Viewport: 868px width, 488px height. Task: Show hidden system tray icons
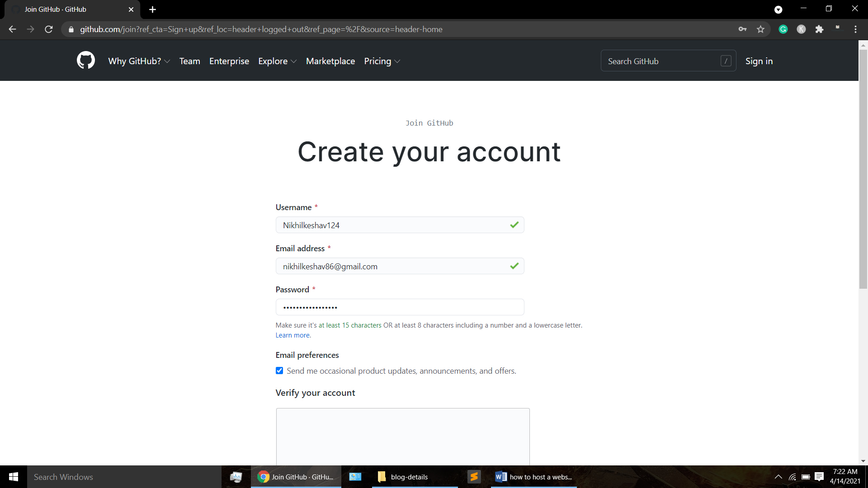click(x=778, y=477)
